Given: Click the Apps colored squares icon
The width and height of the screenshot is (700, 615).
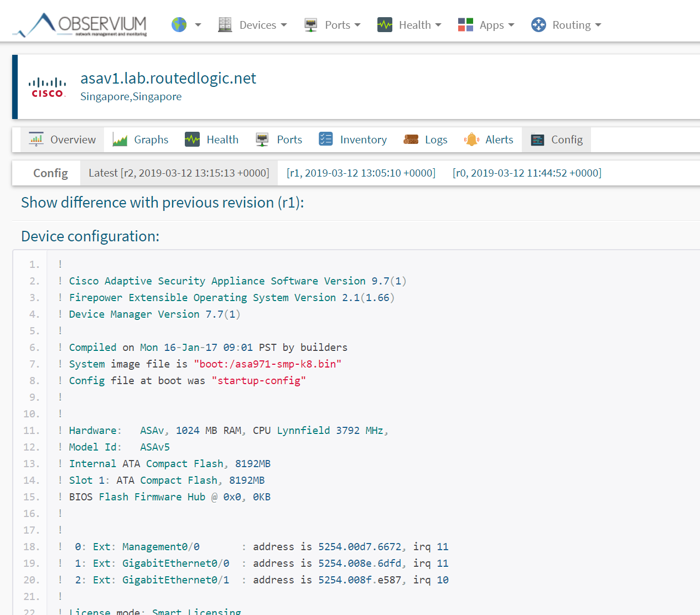Looking at the screenshot, I should 465,25.
